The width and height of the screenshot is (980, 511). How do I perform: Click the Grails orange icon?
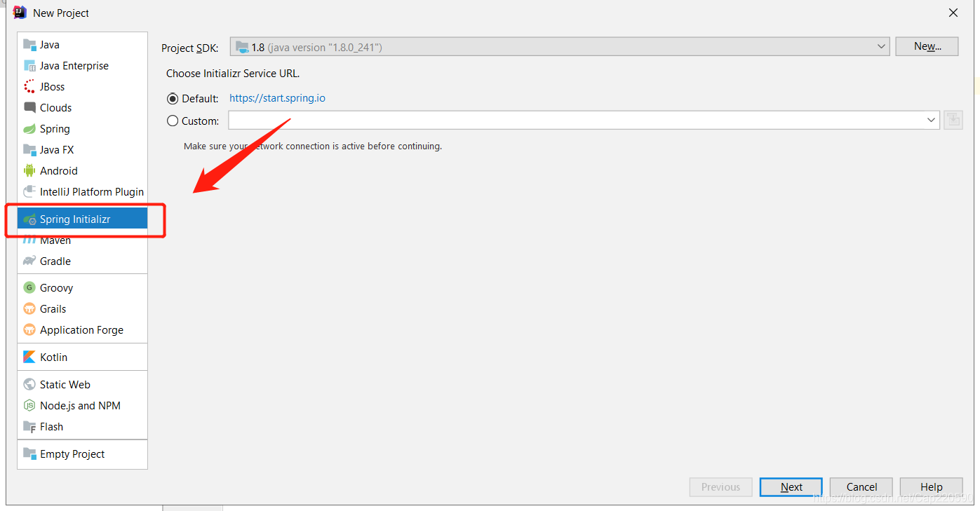click(x=29, y=309)
